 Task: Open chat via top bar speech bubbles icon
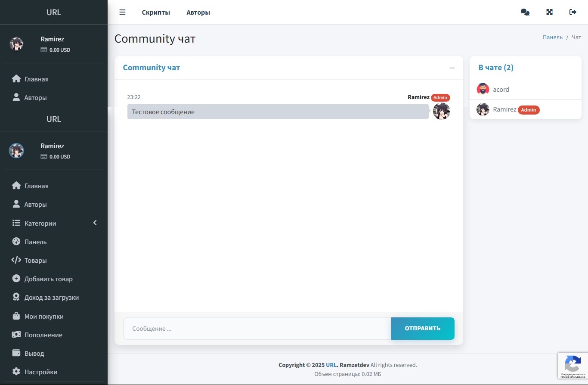[x=525, y=12]
